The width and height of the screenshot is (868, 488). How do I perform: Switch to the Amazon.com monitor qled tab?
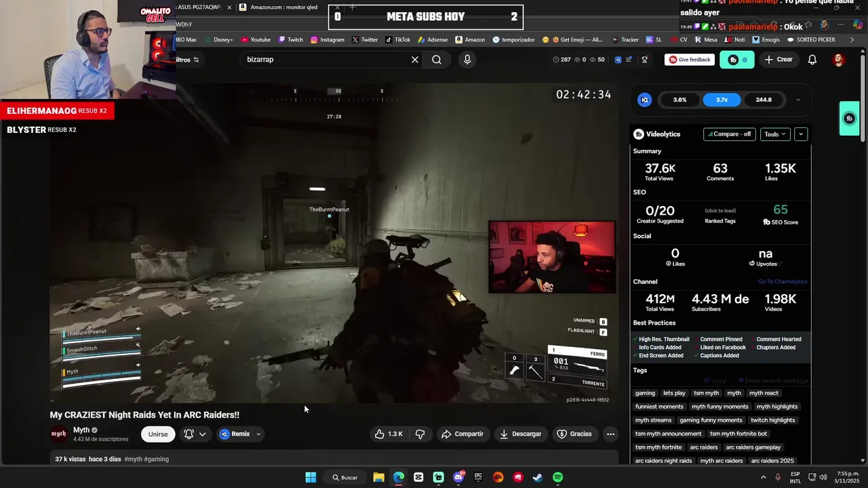[x=283, y=7]
